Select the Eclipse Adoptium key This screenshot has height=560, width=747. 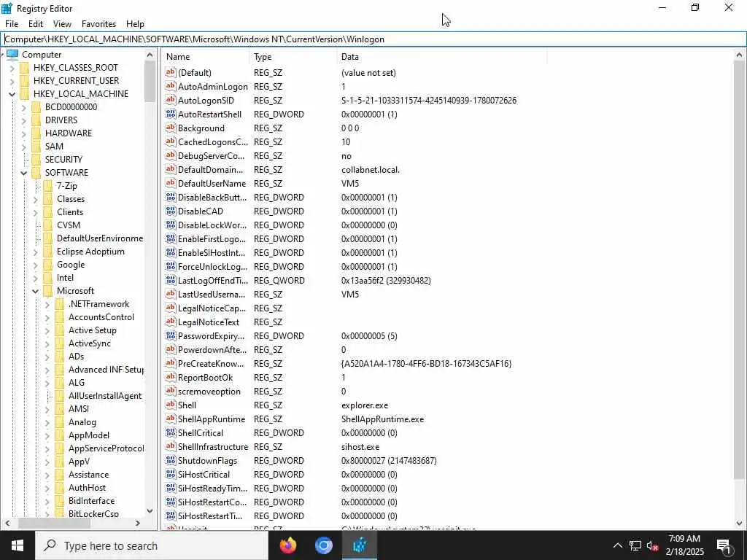(90, 252)
